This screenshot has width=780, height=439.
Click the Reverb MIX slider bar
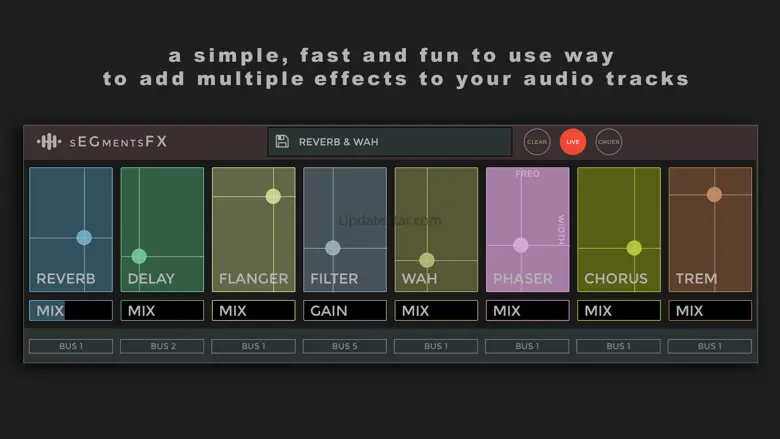70,311
